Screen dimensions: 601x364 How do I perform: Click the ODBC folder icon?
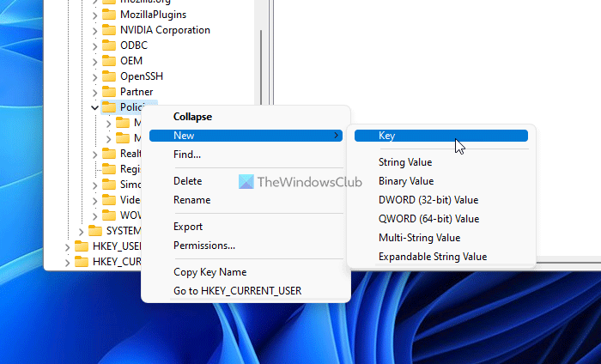click(109, 45)
